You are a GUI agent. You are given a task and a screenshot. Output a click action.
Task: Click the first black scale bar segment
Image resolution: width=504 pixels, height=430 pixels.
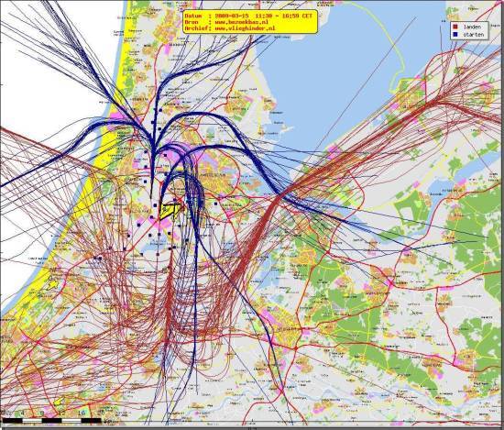tap(12, 420)
